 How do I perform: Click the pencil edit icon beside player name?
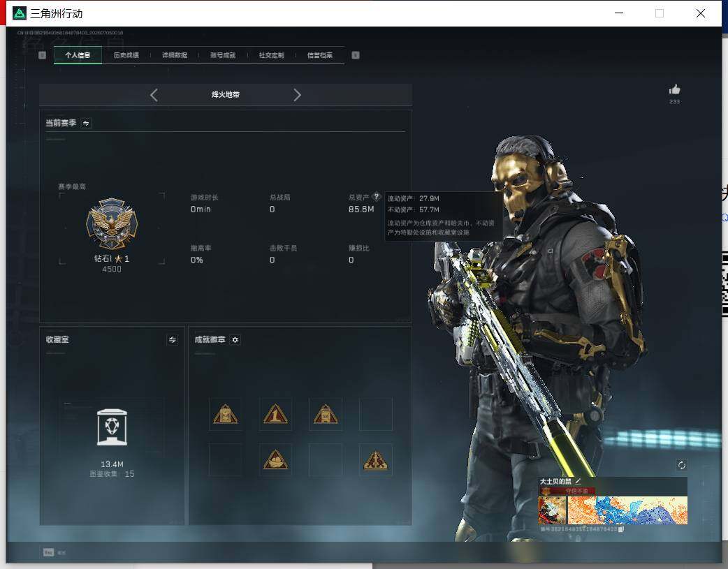pos(578,481)
